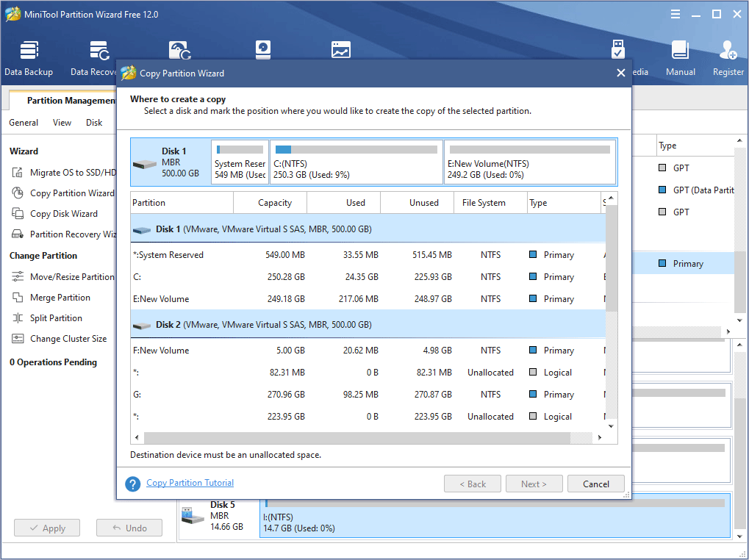Image resolution: width=749 pixels, height=560 pixels.
Task: Select System Reserved block in disk map
Action: pos(240,162)
